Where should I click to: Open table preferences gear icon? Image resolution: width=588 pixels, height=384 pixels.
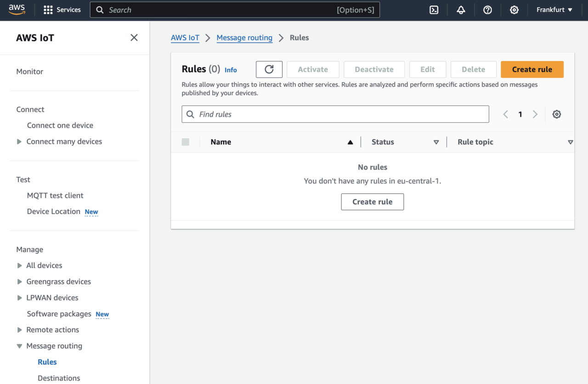click(x=556, y=114)
